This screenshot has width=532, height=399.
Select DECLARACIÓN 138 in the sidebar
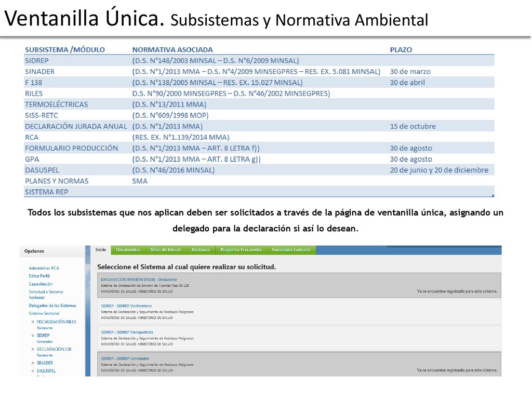click(54, 349)
